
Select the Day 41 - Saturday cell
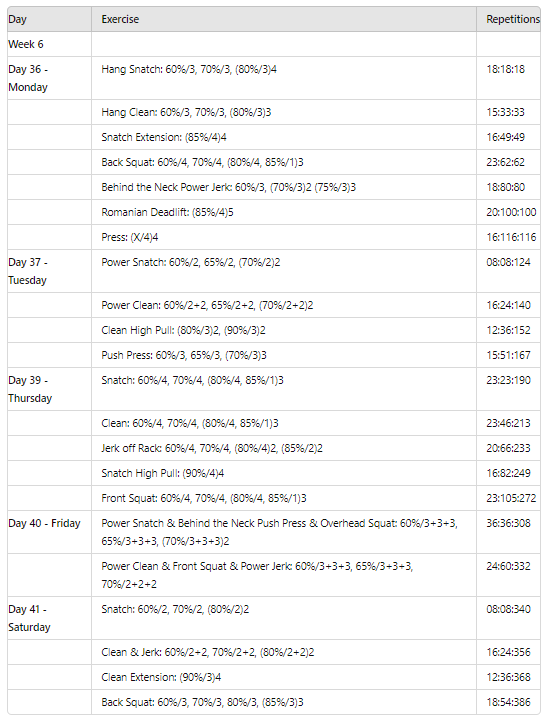tap(49, 618)
